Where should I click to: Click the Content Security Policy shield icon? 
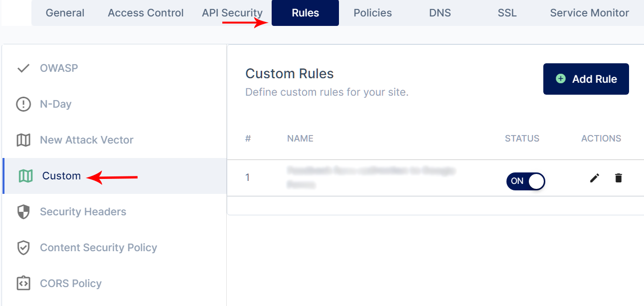coord(23,248)
